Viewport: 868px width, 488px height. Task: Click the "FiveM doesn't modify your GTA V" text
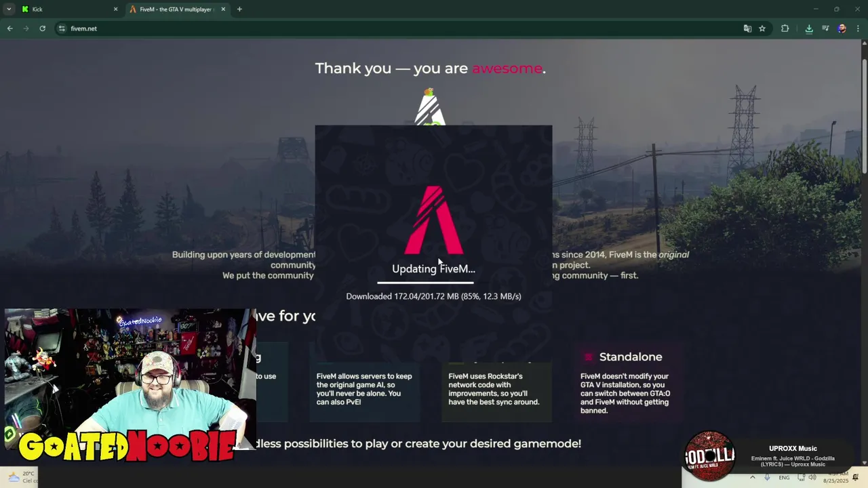(625, 393)
